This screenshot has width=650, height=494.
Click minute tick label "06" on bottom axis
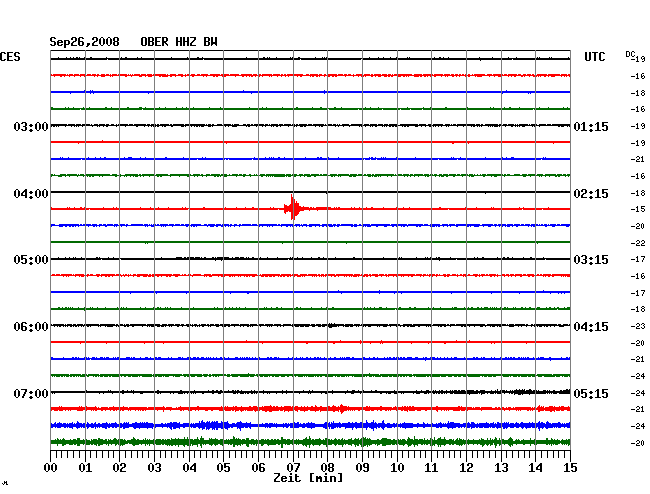258,468
